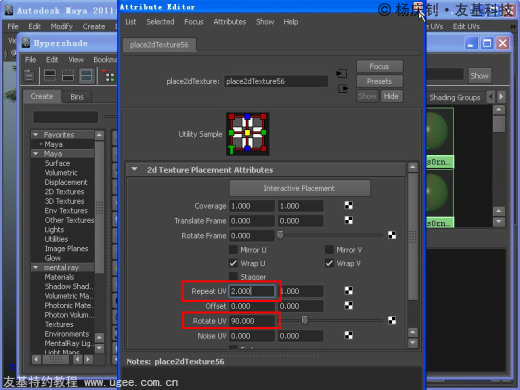The height and width of the screenshot is (390, 520).
Task: Click the Noise UV map checker icon
Action: click(349, 335)
